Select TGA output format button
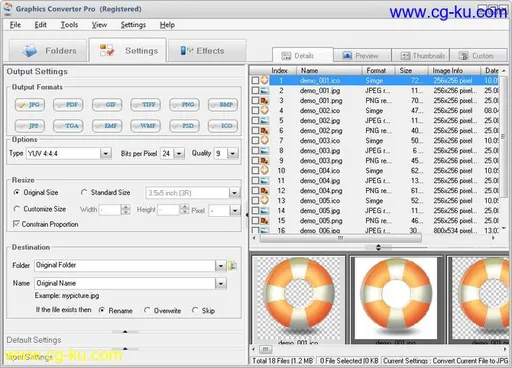The height and width of the screenshot is (368, 512). tap(68, 126)
